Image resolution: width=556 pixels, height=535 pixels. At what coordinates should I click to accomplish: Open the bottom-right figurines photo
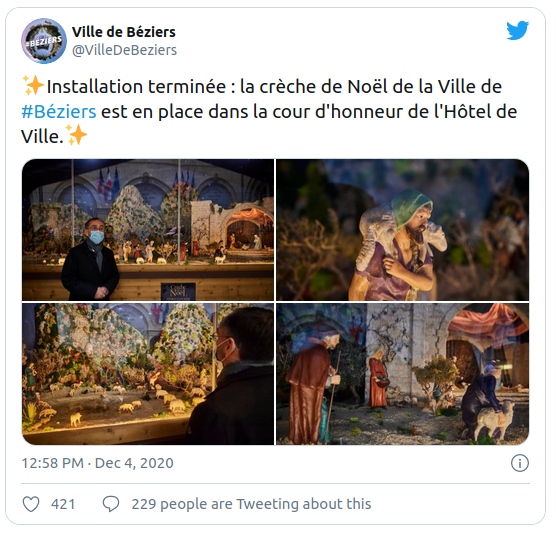pyautogui.click(x=402, y=374)
